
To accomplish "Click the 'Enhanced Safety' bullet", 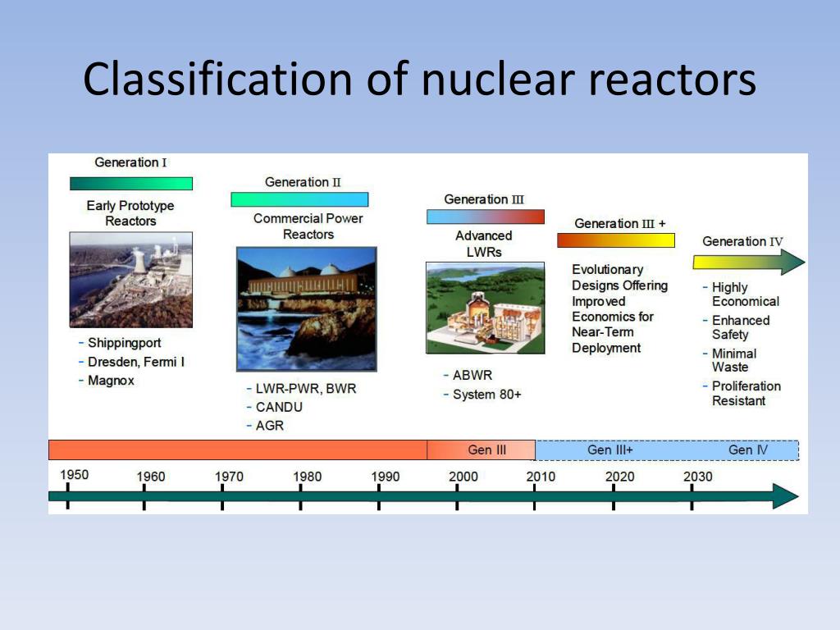I will point(741,327).
